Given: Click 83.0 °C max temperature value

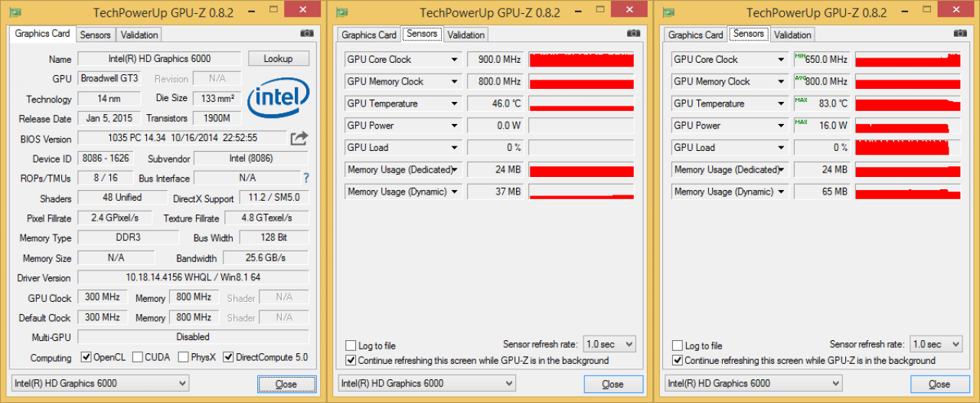Looking at the screenshot, I should point(822,103).
